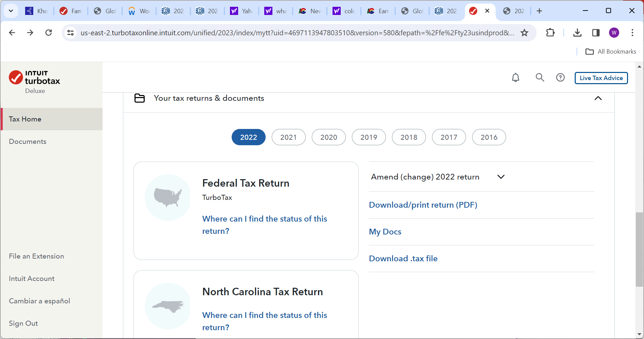Open a new browser tab
The height and width of the screenshot is (339, 644).
pyautogui.click(x=539, y=11)
